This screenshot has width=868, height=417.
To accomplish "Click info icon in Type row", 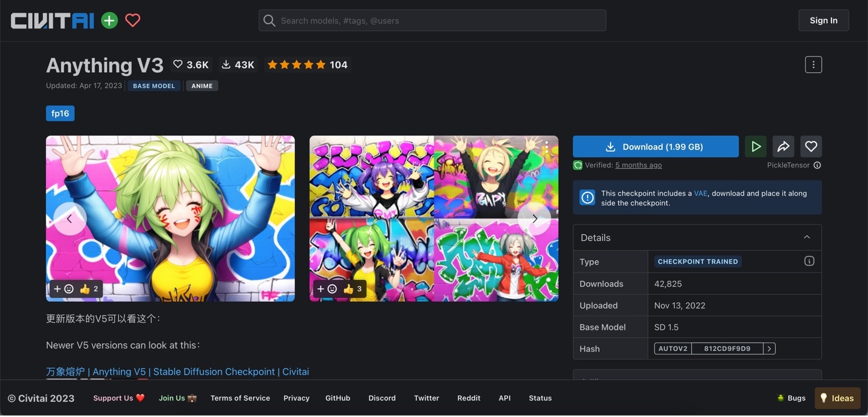I will pos(809,261).
